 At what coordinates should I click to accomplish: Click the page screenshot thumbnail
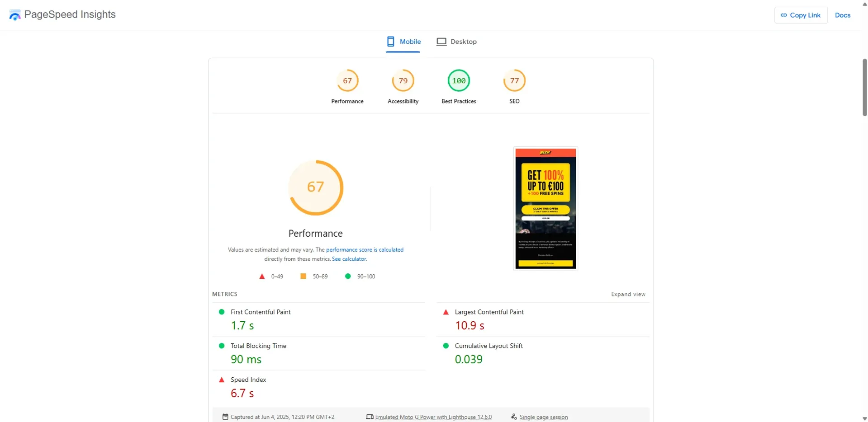[x=545, y=209]
